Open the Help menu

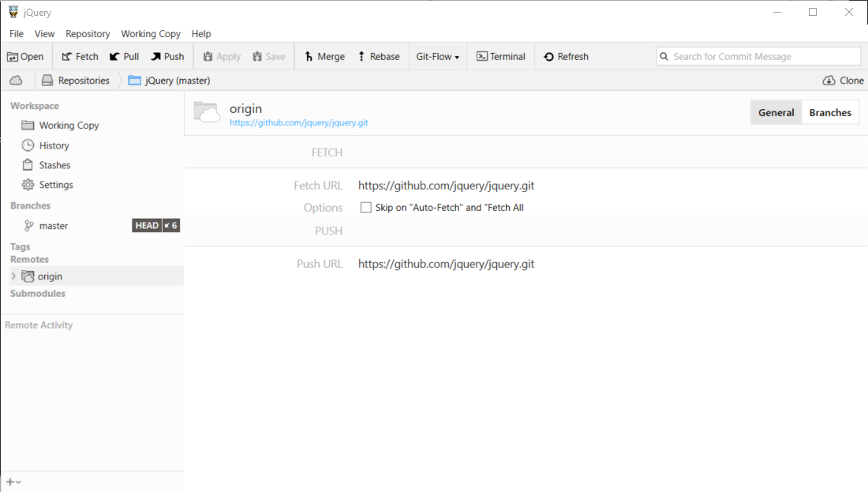coord(201,34)
